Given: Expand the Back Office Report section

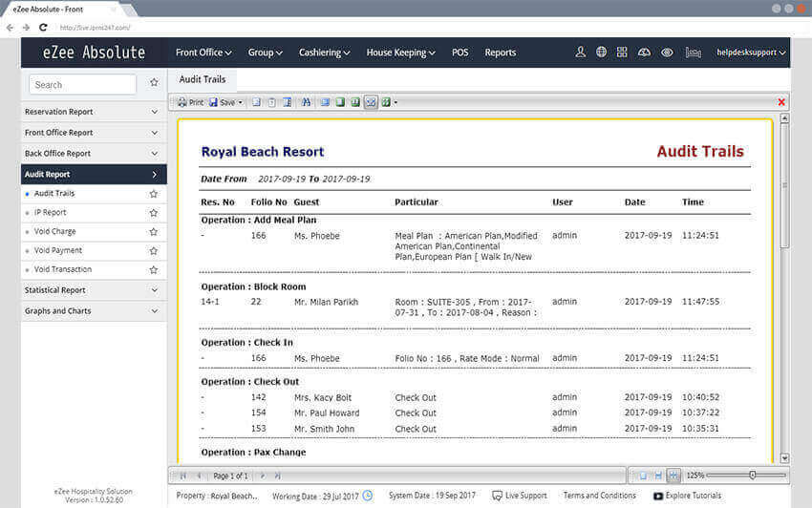Looking at the screenshot, I should click(94, 154).
